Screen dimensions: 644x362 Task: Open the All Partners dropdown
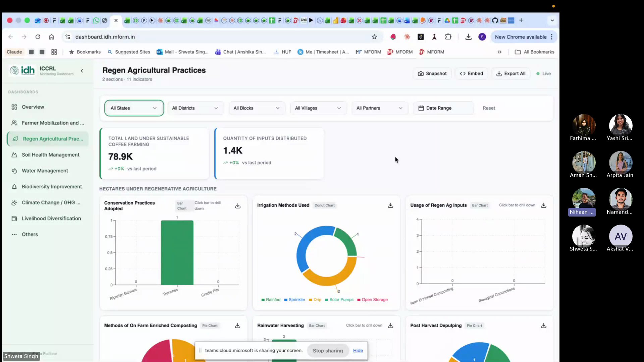pyautogui.click(x=379, y=108)
